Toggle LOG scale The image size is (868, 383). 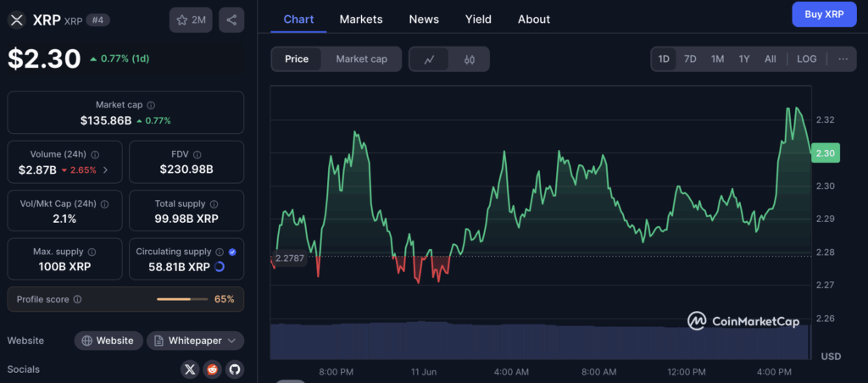(807, 58)
